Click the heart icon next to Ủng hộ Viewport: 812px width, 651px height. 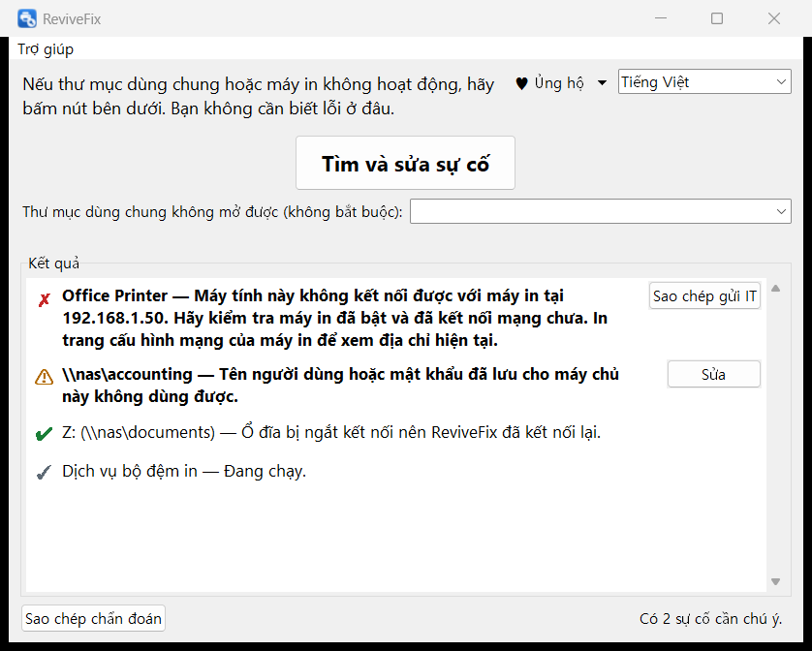pyautogui.click(x=522, y=83)
